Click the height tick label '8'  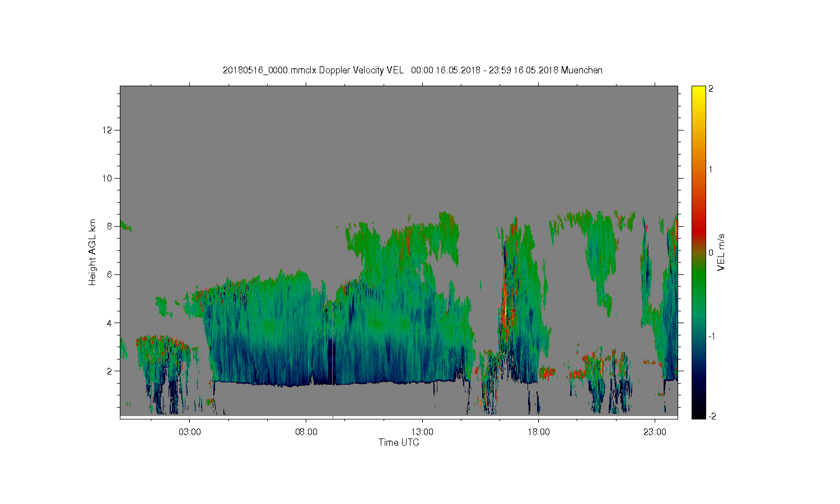111,226
